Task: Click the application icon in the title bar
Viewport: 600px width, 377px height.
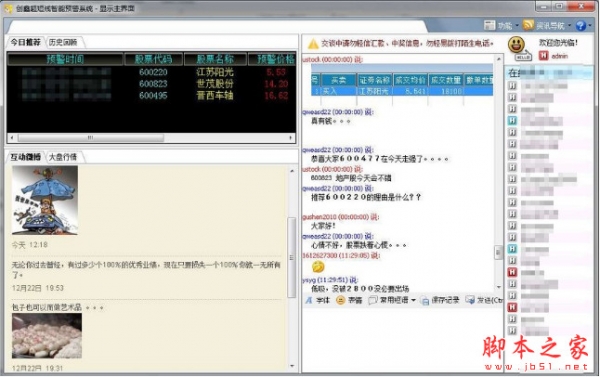Action: click(x=8, y=8)
